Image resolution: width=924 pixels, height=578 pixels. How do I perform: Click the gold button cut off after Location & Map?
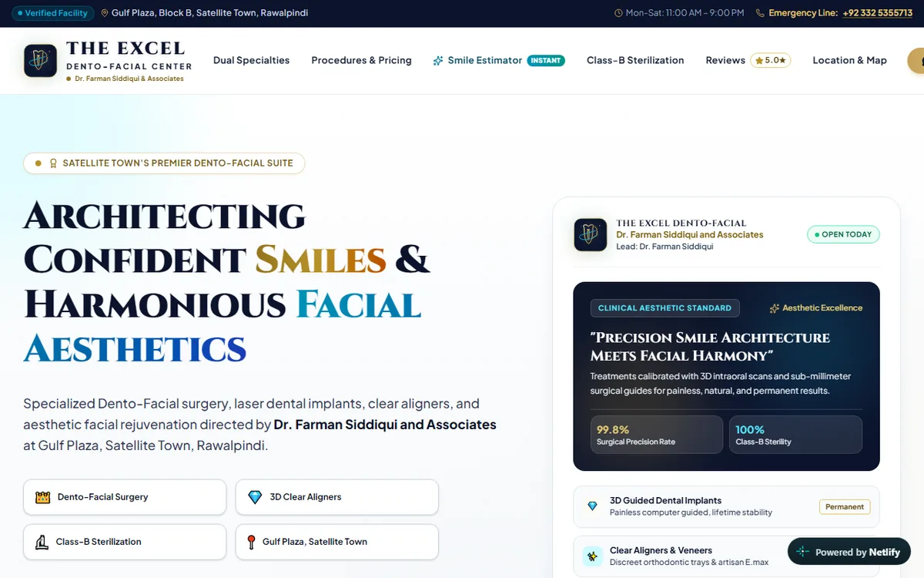[916, 60]
